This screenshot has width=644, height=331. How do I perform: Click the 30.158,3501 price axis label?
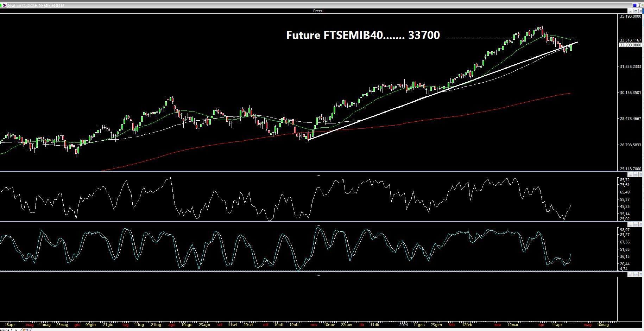(630, 93)
